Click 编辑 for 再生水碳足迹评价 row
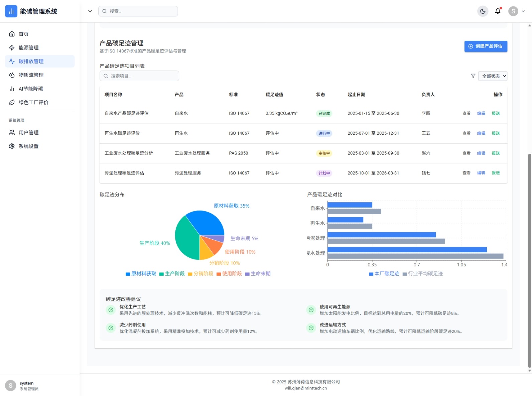532x396 pixels. point(481,133)
